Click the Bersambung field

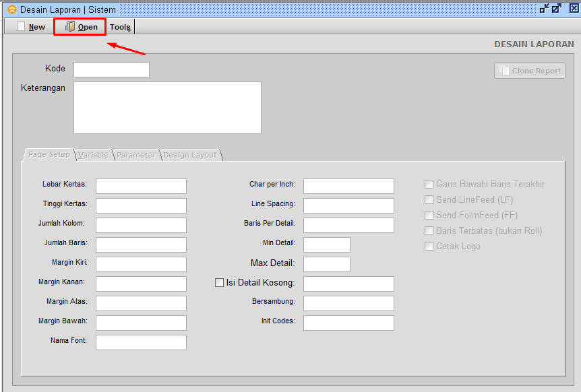coord(348,304)
